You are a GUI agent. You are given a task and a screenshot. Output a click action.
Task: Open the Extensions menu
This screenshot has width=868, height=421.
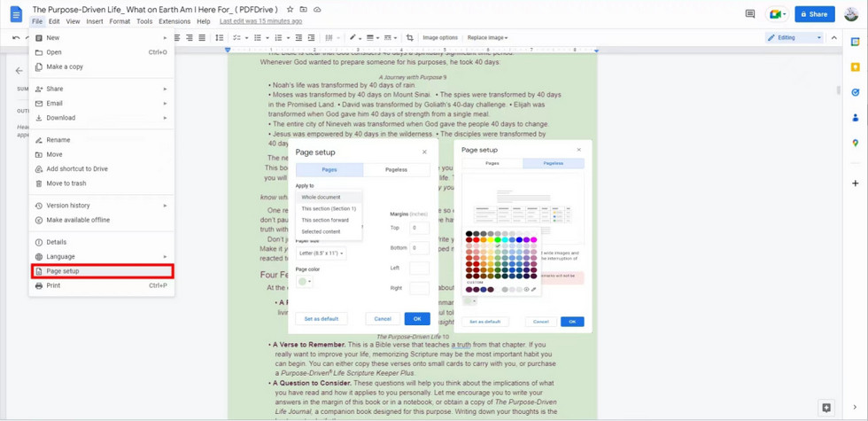click(174, 21)
